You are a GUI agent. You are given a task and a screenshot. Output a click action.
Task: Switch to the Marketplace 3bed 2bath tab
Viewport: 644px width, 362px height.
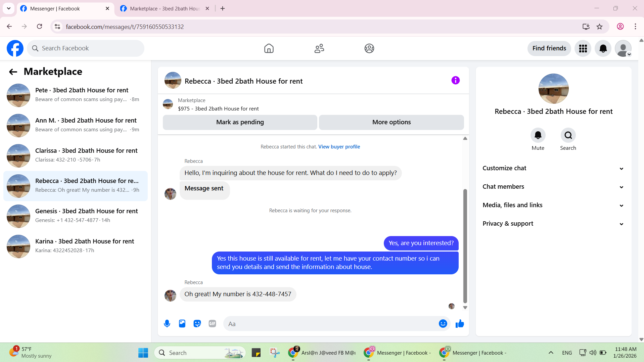click(x=165, y=9)
